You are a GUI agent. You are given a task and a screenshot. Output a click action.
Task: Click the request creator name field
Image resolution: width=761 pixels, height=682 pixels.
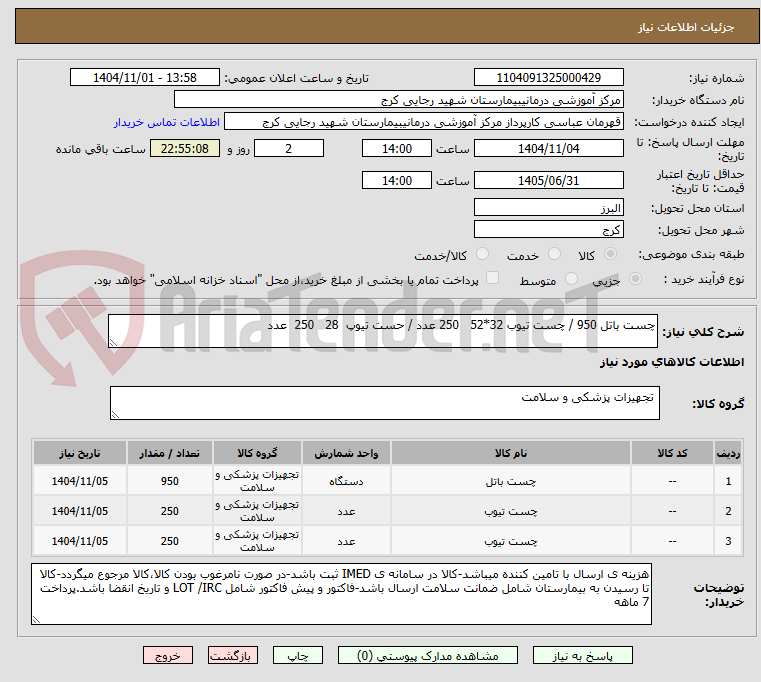tap(424, 122)
